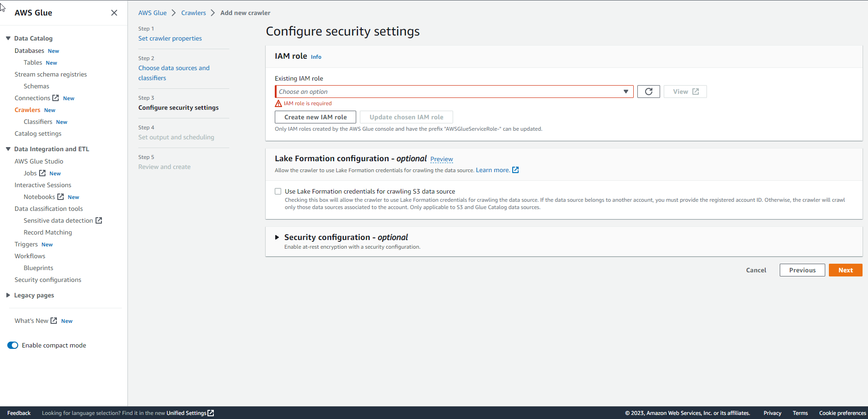
Task: Open AWS Glue breadcrumb link
Action: [x=152, y=13]
